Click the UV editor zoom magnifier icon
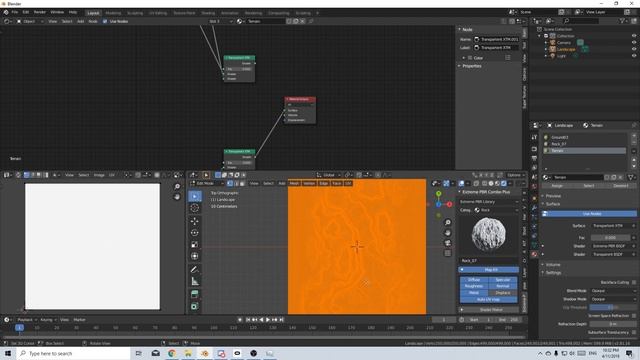640x360 pixels. 177,187
